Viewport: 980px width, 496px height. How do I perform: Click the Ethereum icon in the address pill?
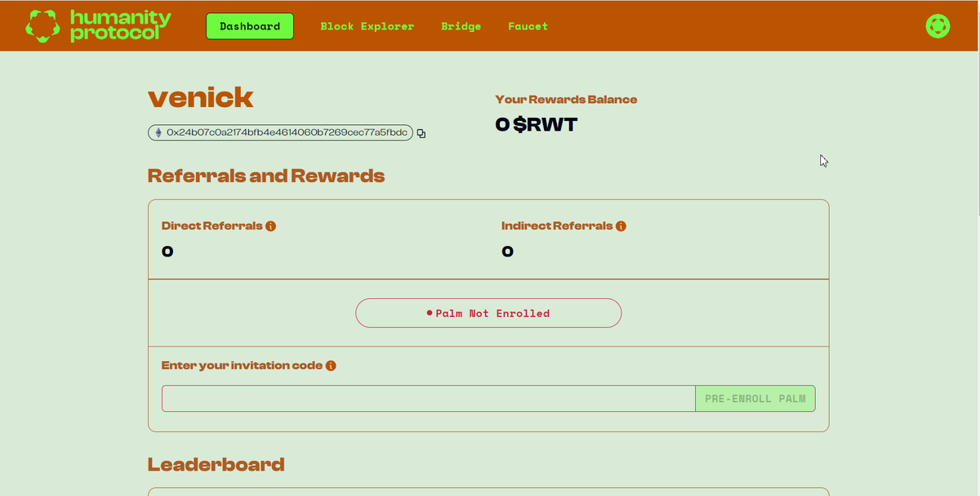158,132
